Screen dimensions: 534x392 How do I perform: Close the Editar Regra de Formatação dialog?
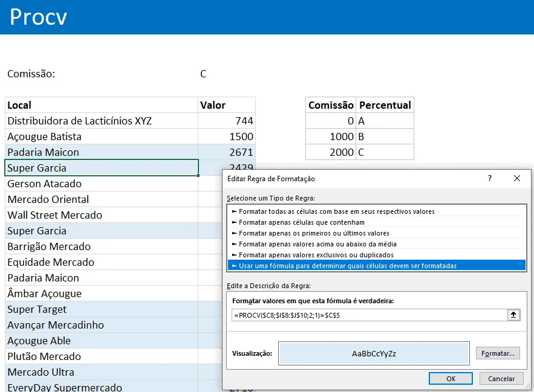tap(517, 178)
